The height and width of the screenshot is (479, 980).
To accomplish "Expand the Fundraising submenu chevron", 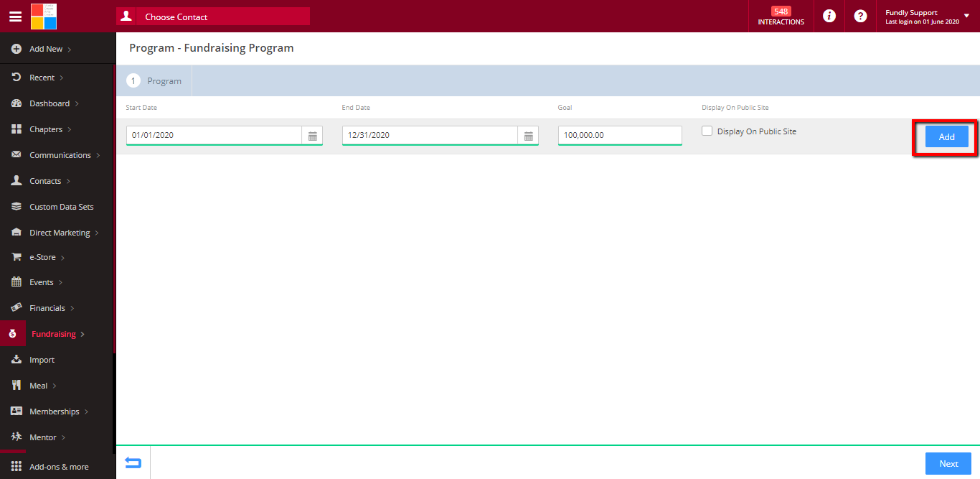I will click(83, 335).
